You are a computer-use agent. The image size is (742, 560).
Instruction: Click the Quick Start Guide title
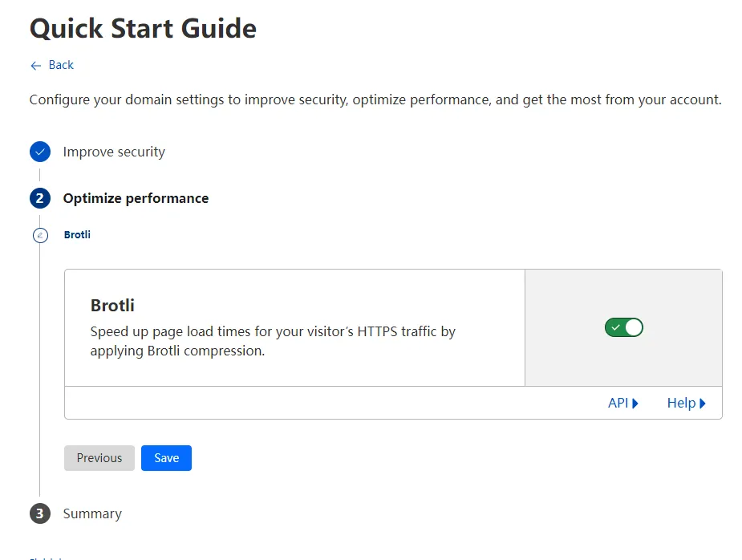coord(143,29)
